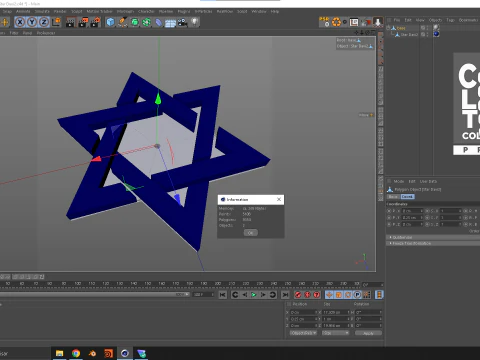The image size is (480, 360).
Task: Toggle Position keyframe recording
Action: [x=329, y=295]
